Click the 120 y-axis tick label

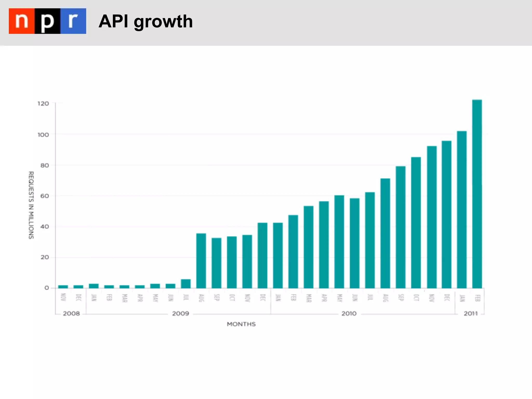(x=43, y=104)
